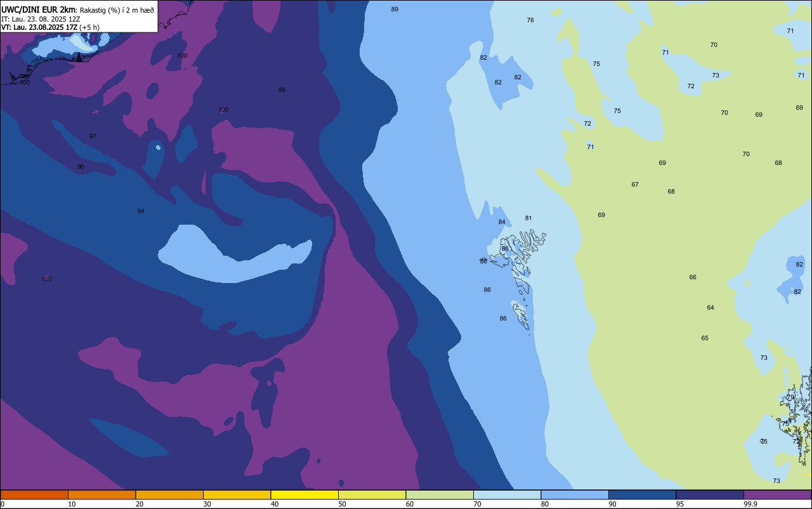Click the humidity value 76 on the map

point(530,20)
